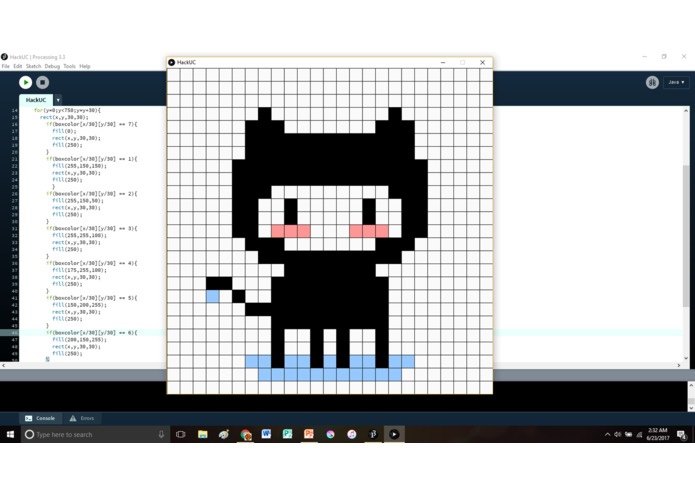Click the Cortana microphone icon

tap(161, 435)
